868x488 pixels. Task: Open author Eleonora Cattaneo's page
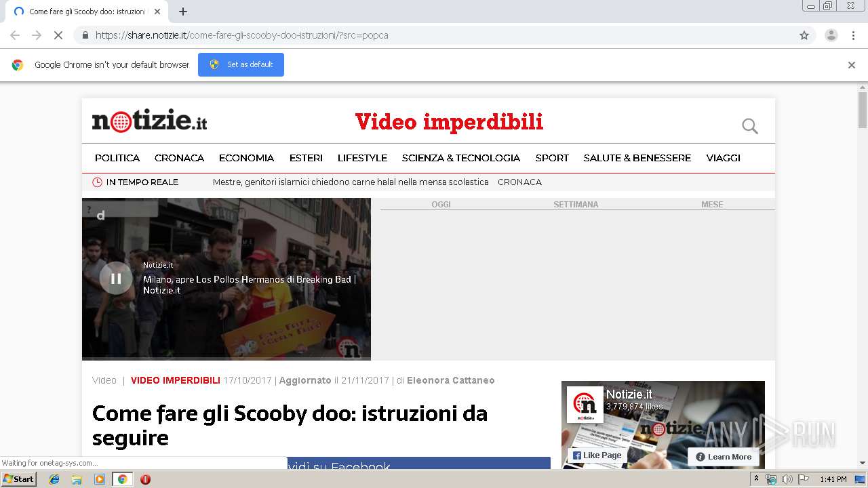coord(451,380)
